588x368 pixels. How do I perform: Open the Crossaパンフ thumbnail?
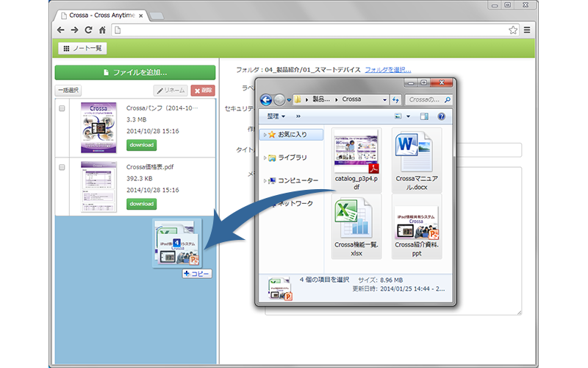click(x=98, y=127)
